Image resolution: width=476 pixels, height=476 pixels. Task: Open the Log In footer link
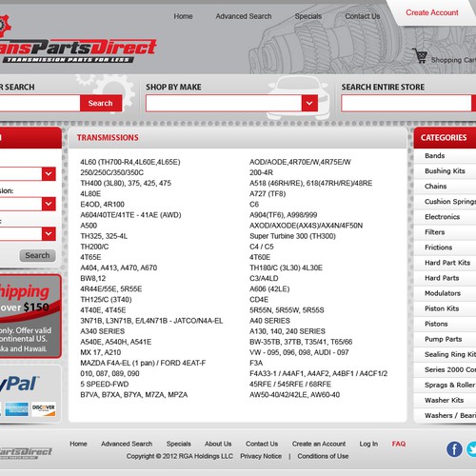pyautogui.click(x=368, y=444)
